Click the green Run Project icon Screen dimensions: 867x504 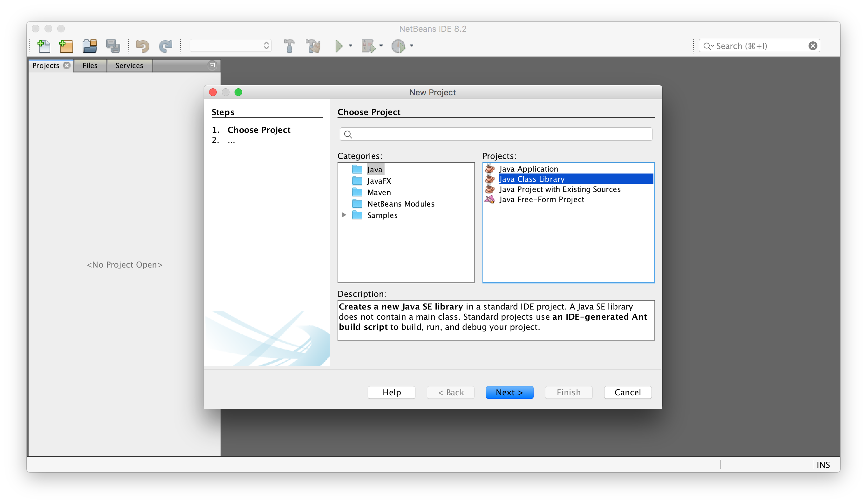(339, 46)
